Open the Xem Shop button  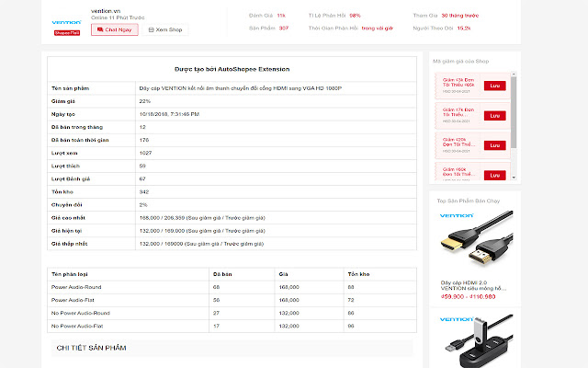pos(164,29)
